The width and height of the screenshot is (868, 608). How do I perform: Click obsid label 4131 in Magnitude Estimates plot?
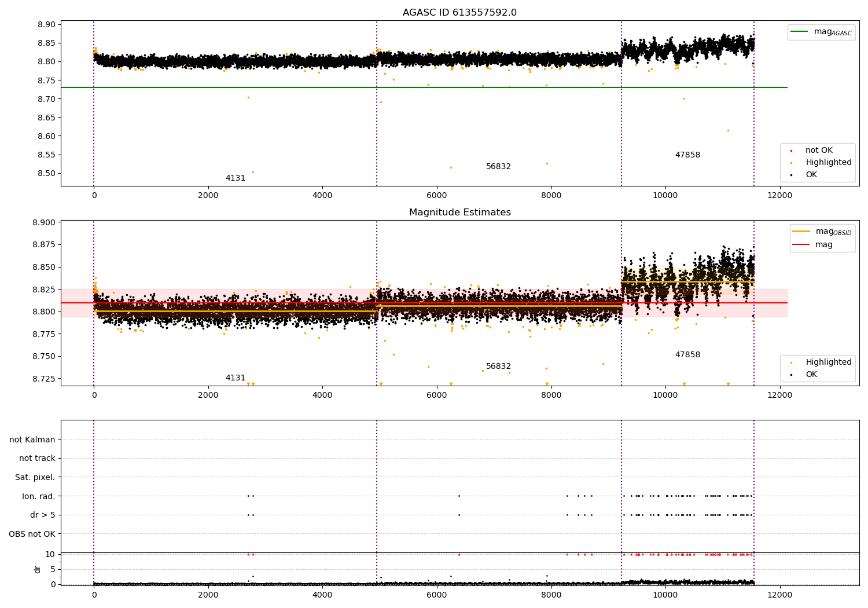pyautogui.click(x=236, y=378)
